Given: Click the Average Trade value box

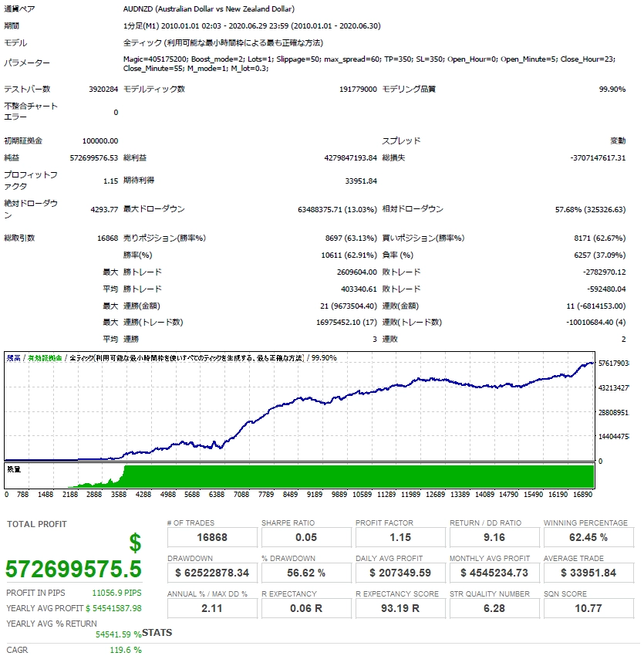Looking at the screenshot, I should [x=588, y=573].
